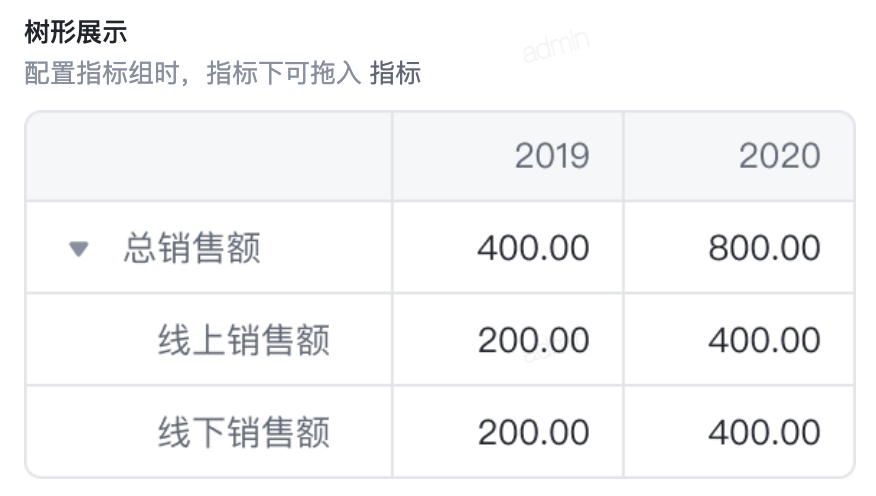
Task: Select the 线上销售额 row label
Action: tap(244, 340)
